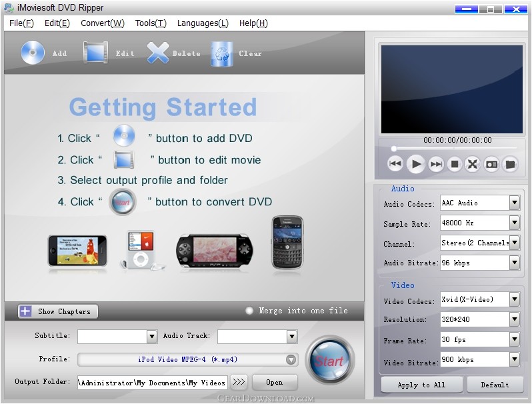Click the plus icon beside Show Chapters
The width and height of the screenshot is (532, 404).
25,311
